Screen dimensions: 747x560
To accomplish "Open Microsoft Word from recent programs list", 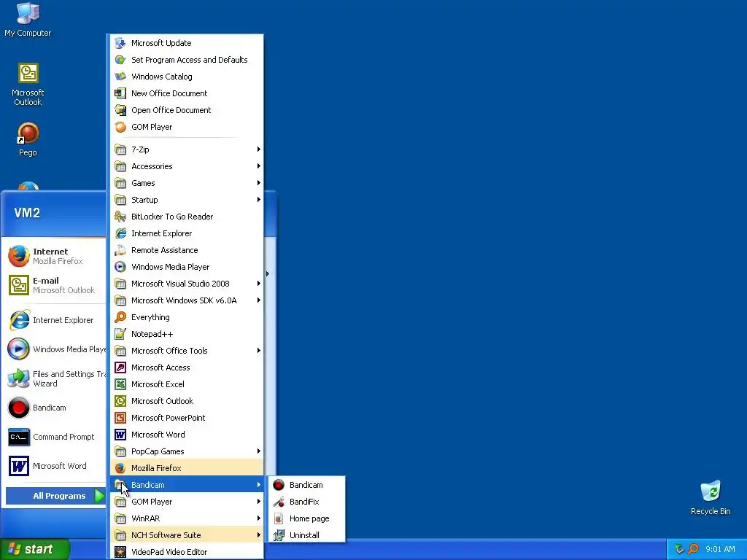I will tap(54, 466).
